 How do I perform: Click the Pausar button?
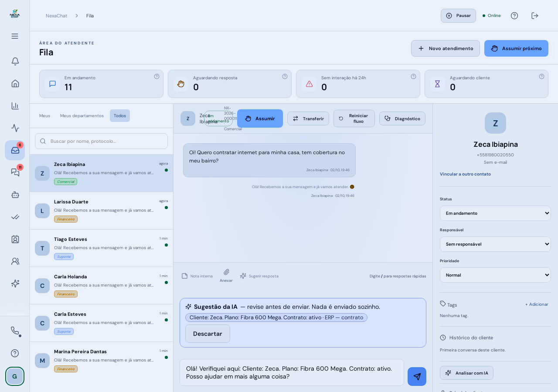click(458, 16)
